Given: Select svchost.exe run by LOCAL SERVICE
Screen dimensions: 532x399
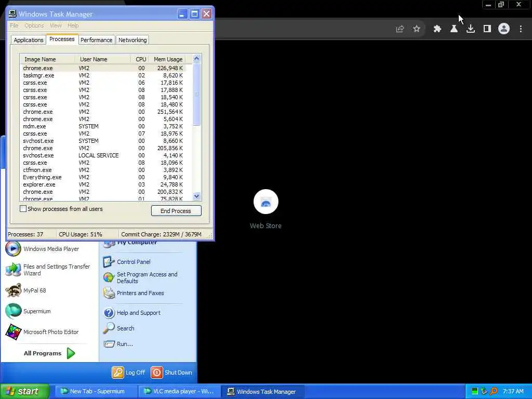Looking at the screenshot, I should (x=103, y=155).
